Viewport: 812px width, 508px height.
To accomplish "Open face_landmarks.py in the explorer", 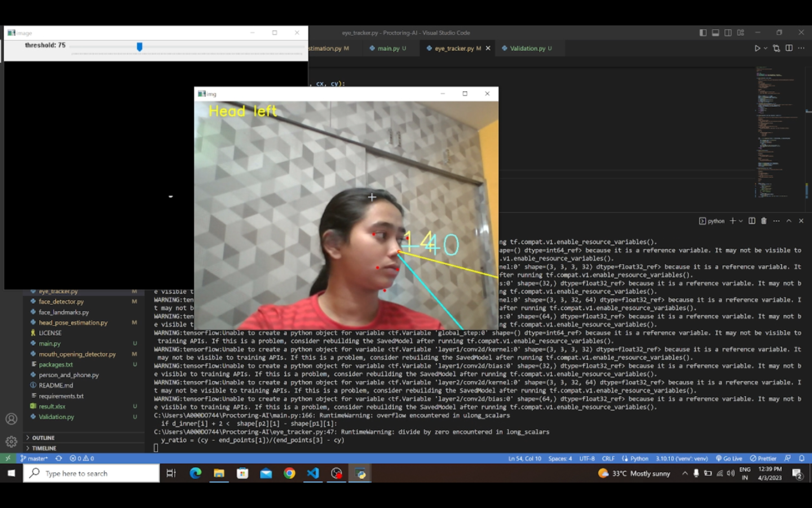I will 84,312.
